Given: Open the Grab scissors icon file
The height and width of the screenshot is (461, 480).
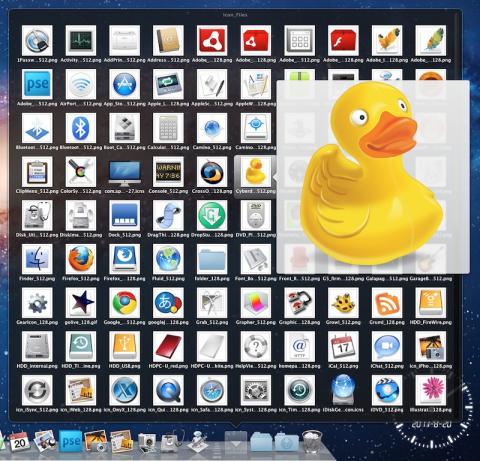Looking at the screenshot, I should (212, 303).
